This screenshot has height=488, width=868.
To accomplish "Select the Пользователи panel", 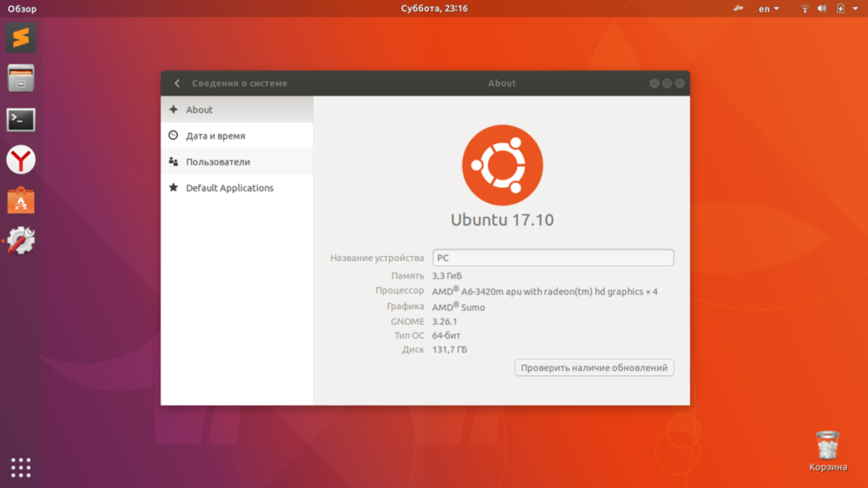I will (x=237, y=162).
